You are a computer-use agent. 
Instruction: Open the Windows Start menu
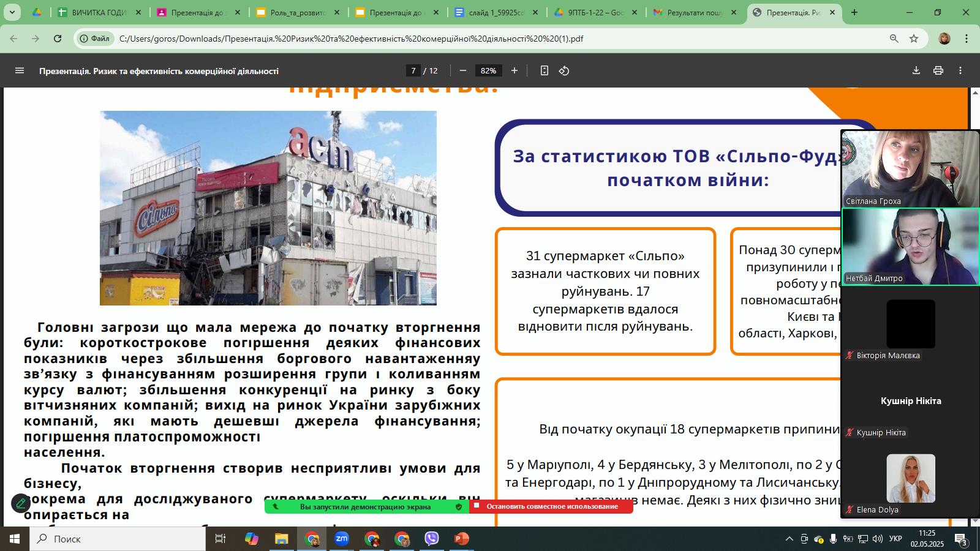pos(15,539)
